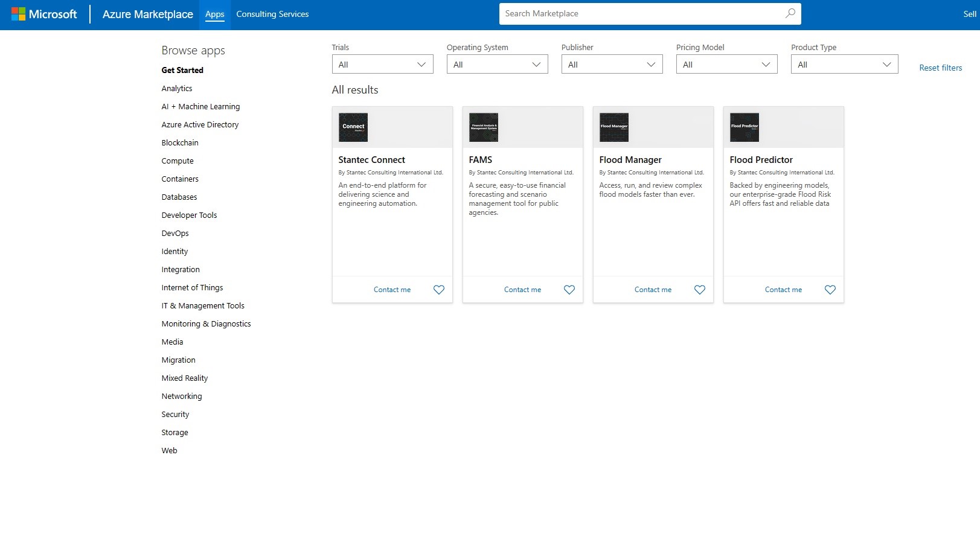Browse the DevOps category

[175, 233]
